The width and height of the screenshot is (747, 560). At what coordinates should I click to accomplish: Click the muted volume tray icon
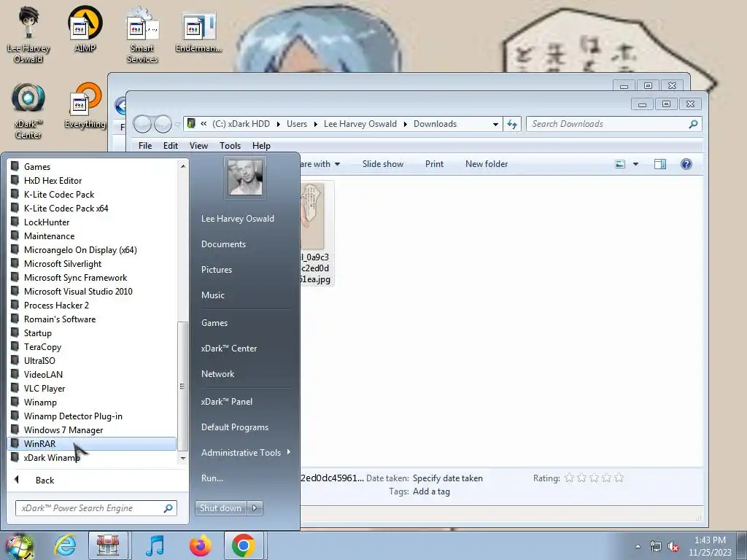pyautogui.click(x=673, y=546)
